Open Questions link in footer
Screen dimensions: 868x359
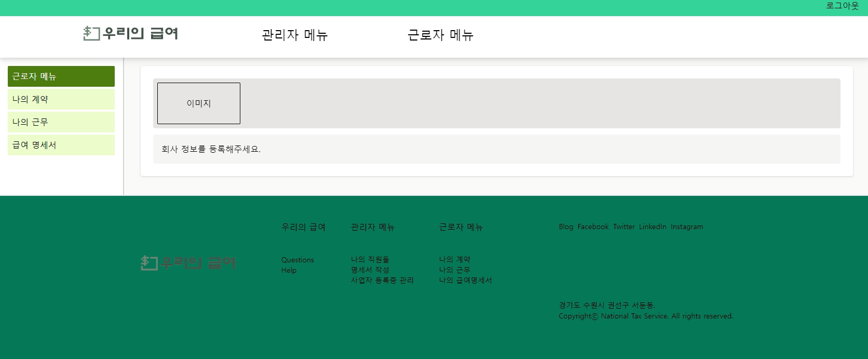297,260
